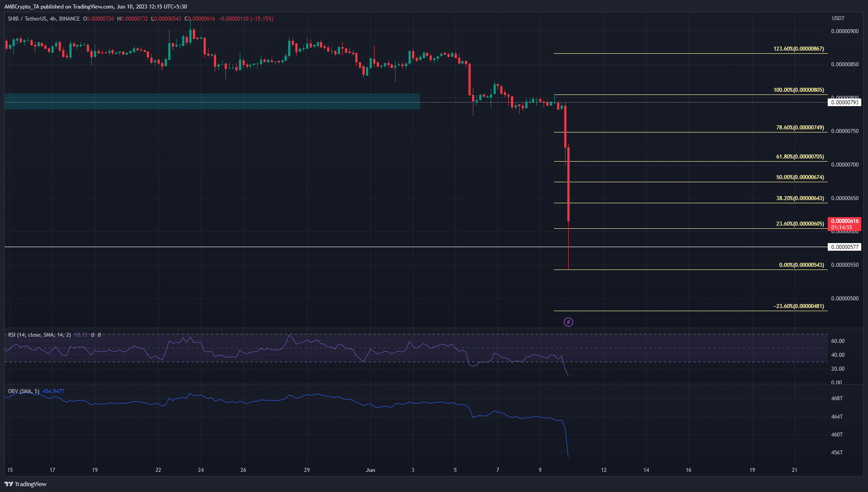Select the 38.20%(0.00000643) Fibonacci label
The image size is (868, 492).
(800, 198)
